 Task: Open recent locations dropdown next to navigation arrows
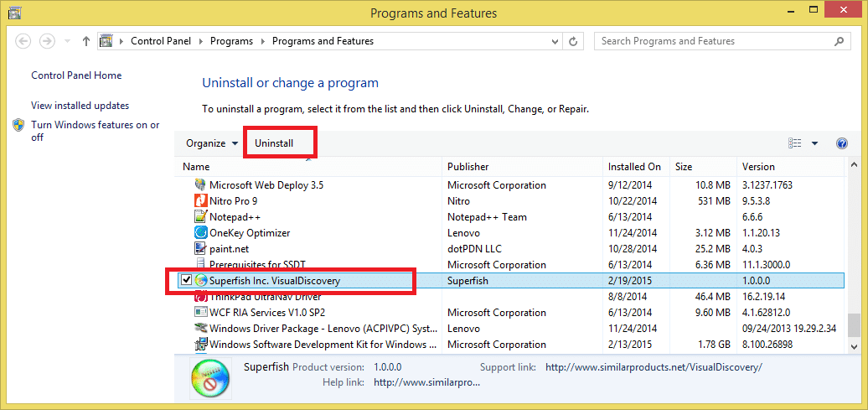click(68, 41)
